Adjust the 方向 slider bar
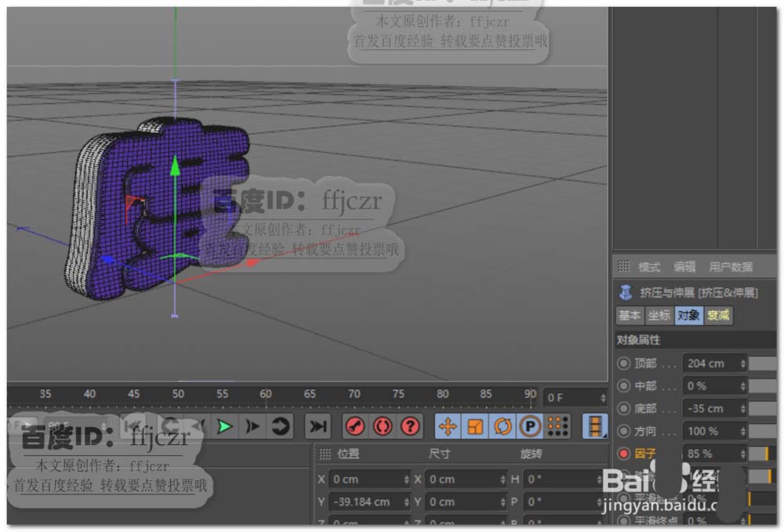This screenshot has width=784, height=532. point(763,431)
